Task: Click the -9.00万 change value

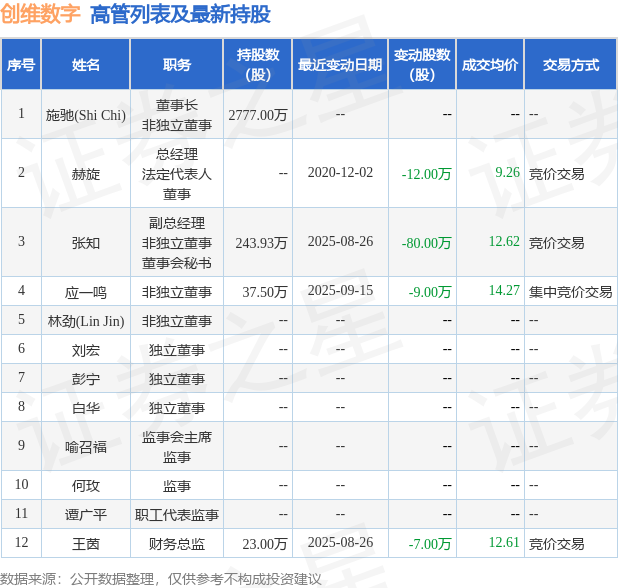Action: click(430, 292)
